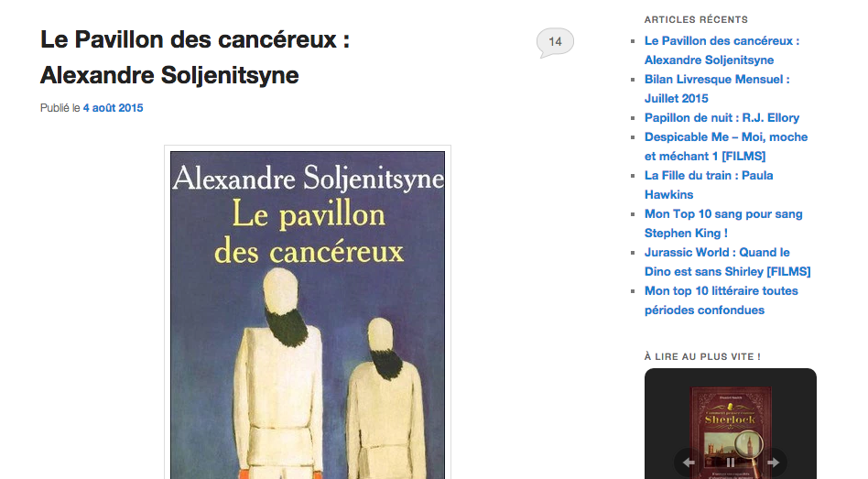
Task: Open the 14 comments speech bubble
Action: click(x=555, y=42)
